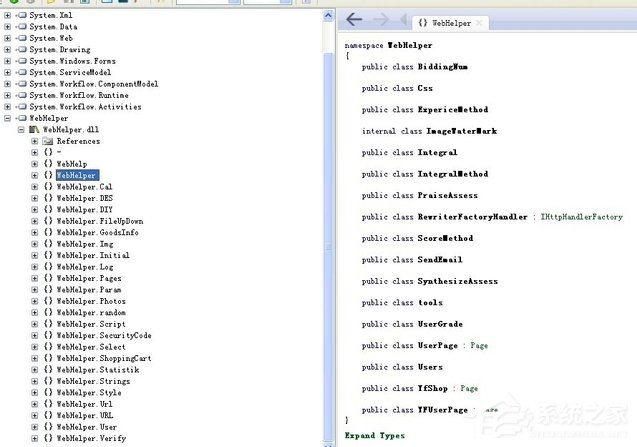Viewport: 637px width, 447px height.
Task: Close the WebHelper tab with its X
Action: coord(479,22)
